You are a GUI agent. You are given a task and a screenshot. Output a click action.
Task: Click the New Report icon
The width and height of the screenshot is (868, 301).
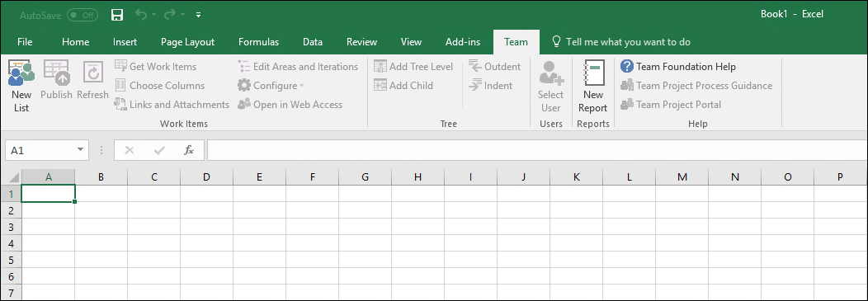pos(593,73)
